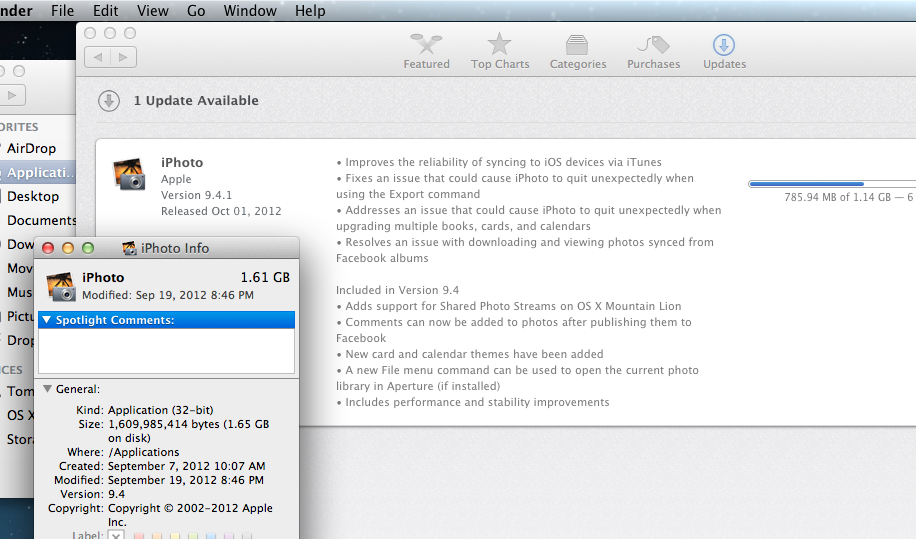This screenshot has width=916, height=539.
Task: Collapse the Spotlight Comments section
Action: coord(47,320)
